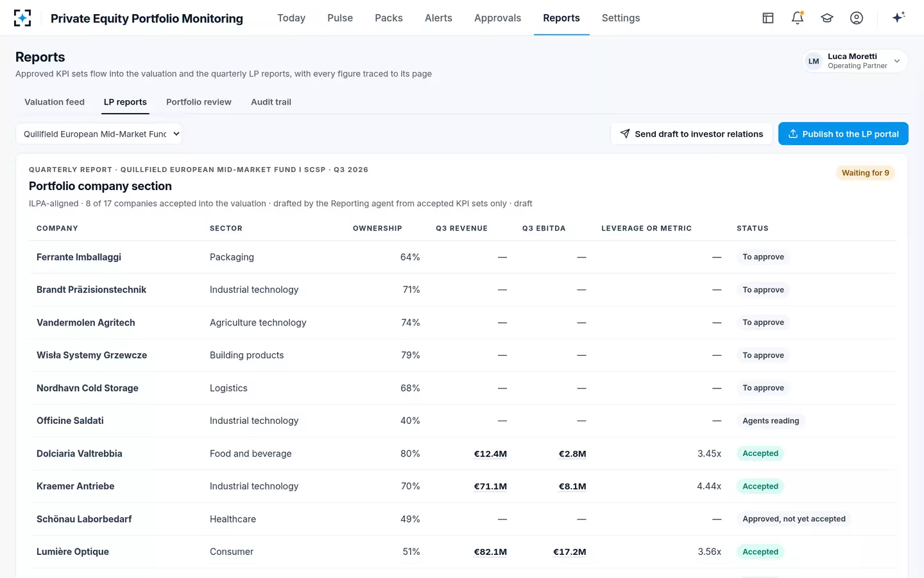Select the Brandt Präzisionstechnik row name
924x578 pixels.
click(91, 290)
